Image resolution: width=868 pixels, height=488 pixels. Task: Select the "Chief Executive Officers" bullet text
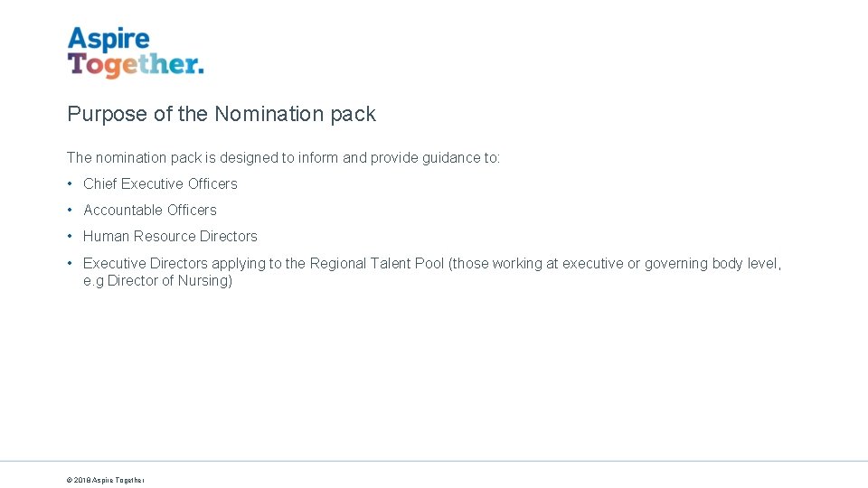coord(160,183)
